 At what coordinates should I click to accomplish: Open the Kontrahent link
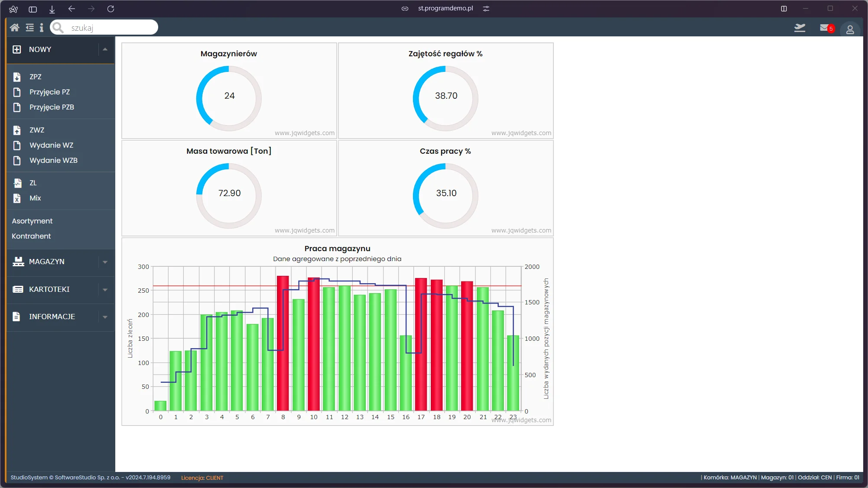[31, 236]
